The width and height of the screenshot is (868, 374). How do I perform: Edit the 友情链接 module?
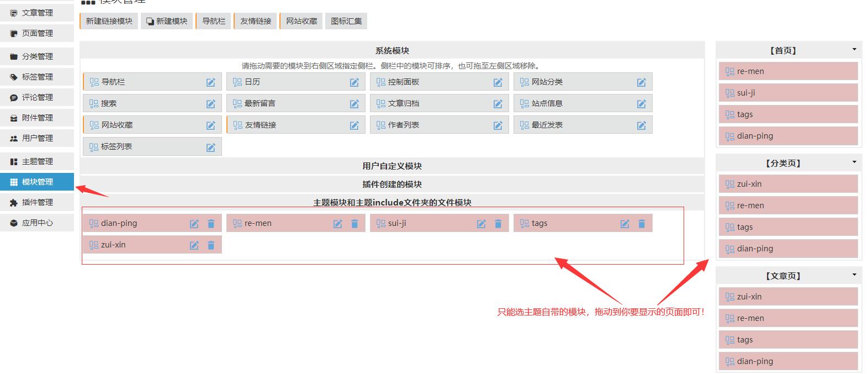(354, 125)
